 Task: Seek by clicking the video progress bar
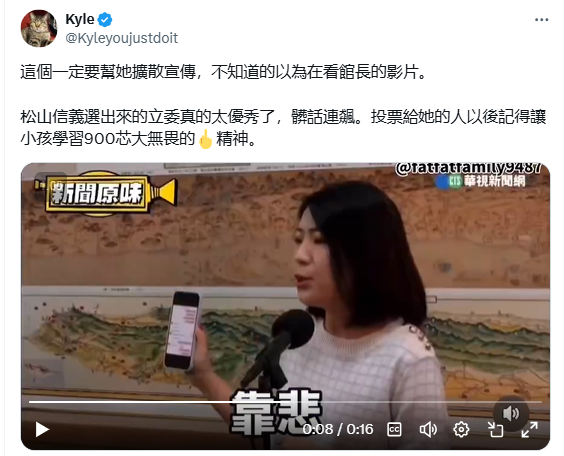(285, 402)
